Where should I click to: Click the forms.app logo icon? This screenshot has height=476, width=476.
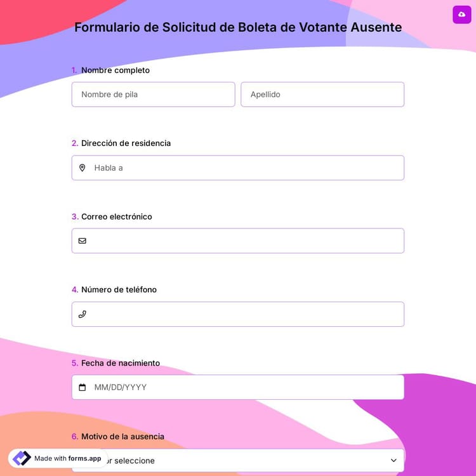pos(22,458)
